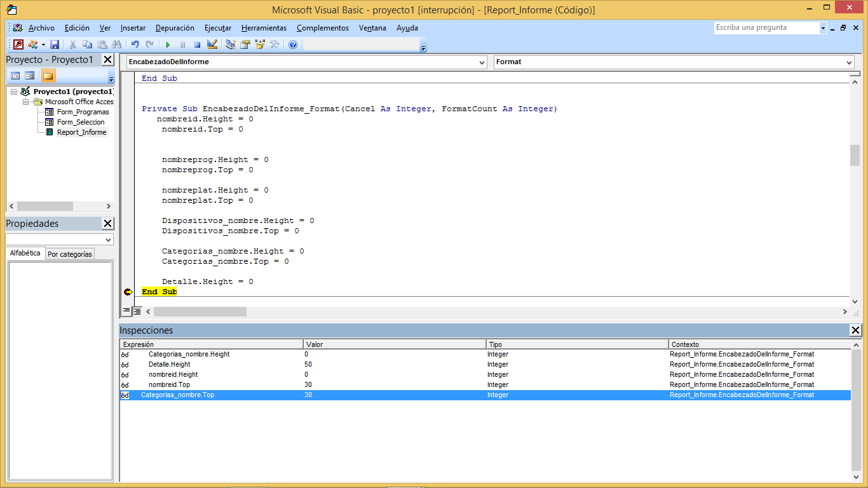868x488 pixels.
Task: Select Form_Programas in project tree
Action: coord(83,112)
